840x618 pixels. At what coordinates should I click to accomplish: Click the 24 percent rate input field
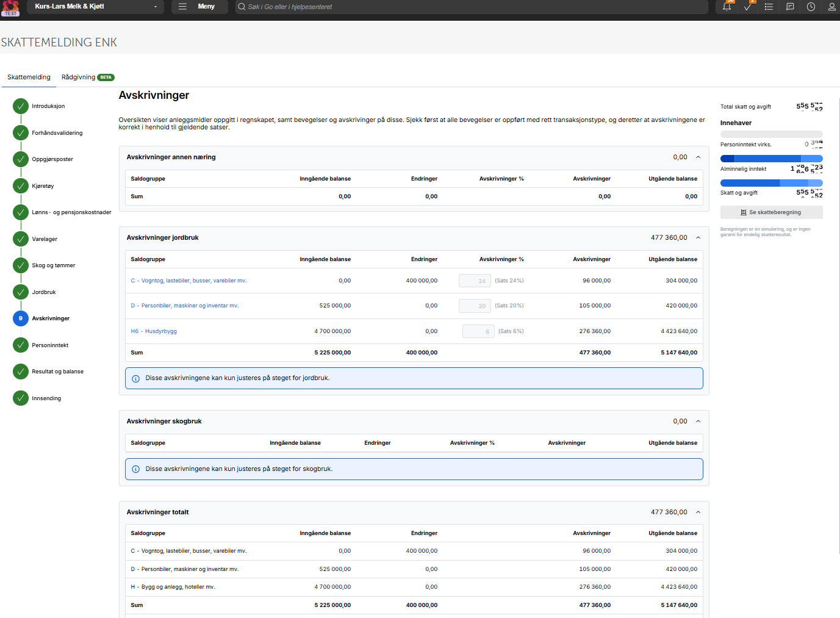point(475,281)
